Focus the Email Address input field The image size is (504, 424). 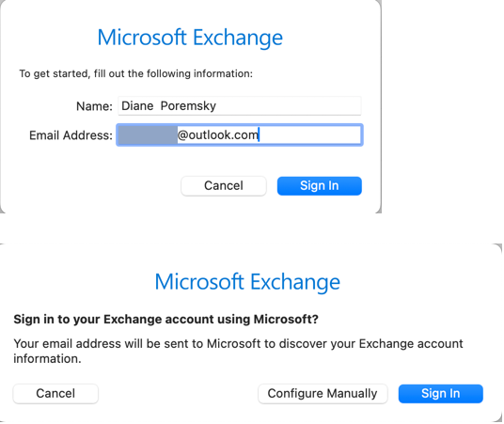click(240, 135)
